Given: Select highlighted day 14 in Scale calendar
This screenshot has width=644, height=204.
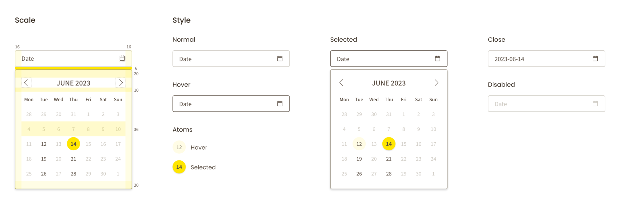Looking at the screenshot, I should 73,144.
